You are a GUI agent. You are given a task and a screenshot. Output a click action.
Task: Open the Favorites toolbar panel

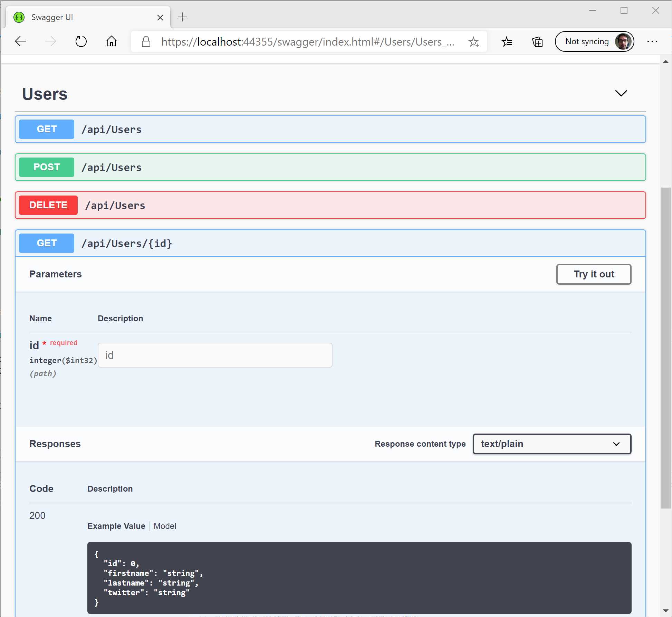coord(507,41)
